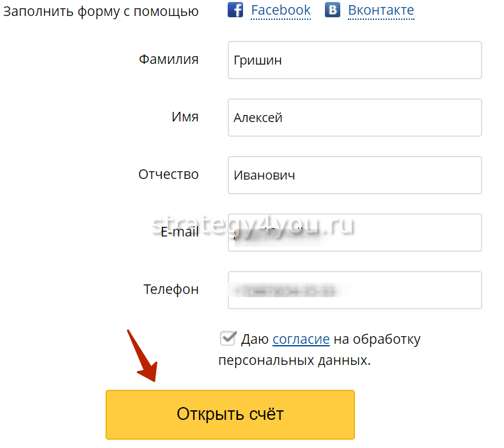Click the Фамилия field label
Image resolution: width=504 pixels, height=448 pixels.
point(169,59)
